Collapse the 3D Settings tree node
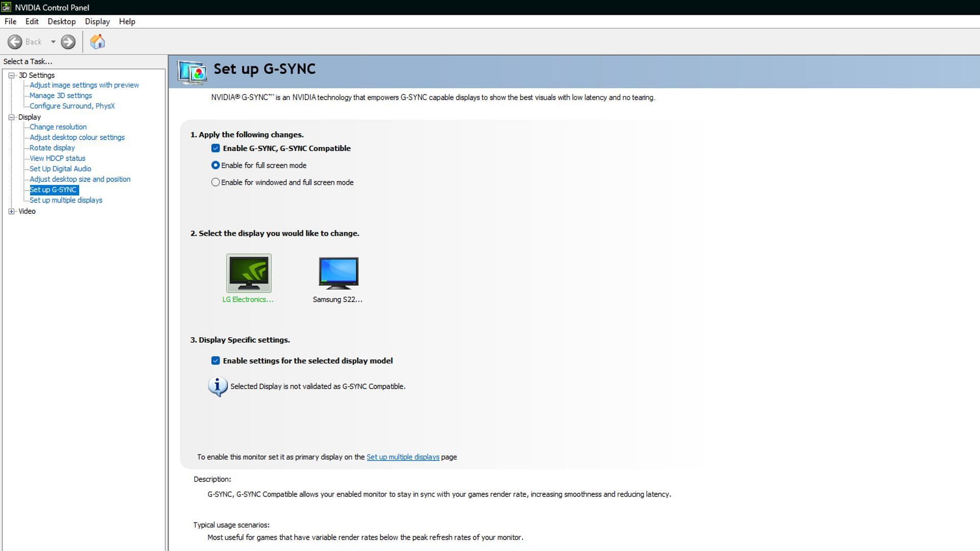This screenshot has width=980, height=551. [11, 75]
